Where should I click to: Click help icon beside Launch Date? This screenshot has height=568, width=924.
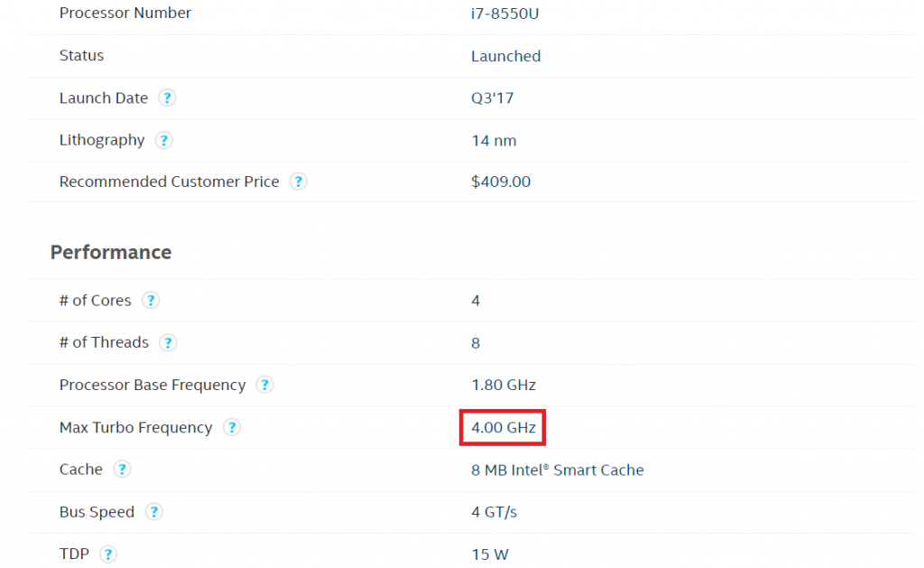167,98
